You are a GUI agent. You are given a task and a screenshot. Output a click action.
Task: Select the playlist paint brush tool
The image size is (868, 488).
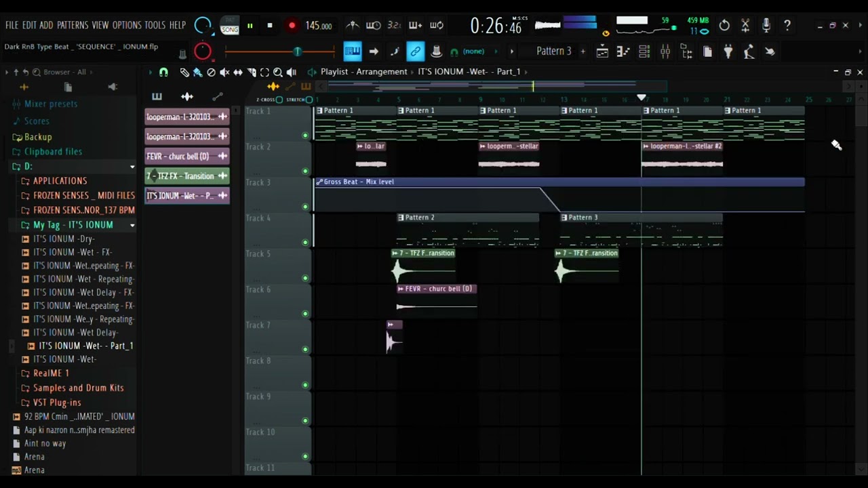[197, 72]
